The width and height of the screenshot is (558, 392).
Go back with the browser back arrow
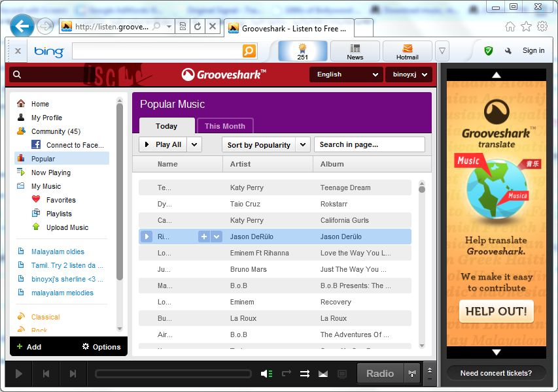[22, 26]
